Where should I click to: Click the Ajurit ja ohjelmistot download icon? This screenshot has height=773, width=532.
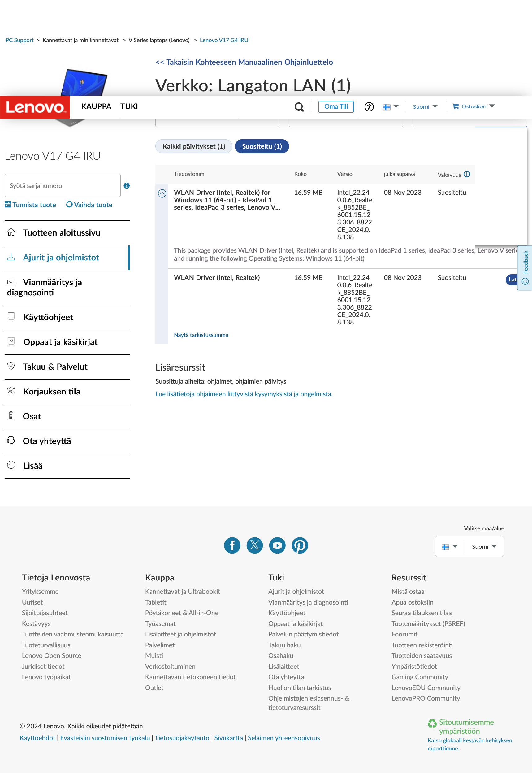coord(11,257)
